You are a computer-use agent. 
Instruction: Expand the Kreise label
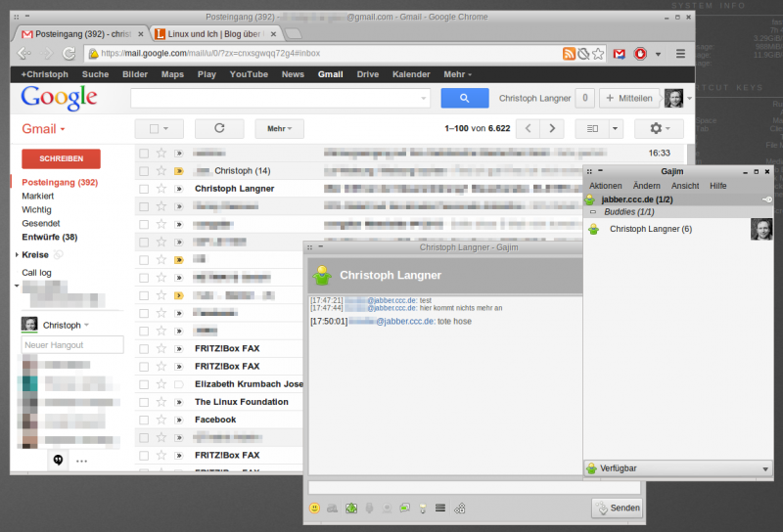click(17, 254)
